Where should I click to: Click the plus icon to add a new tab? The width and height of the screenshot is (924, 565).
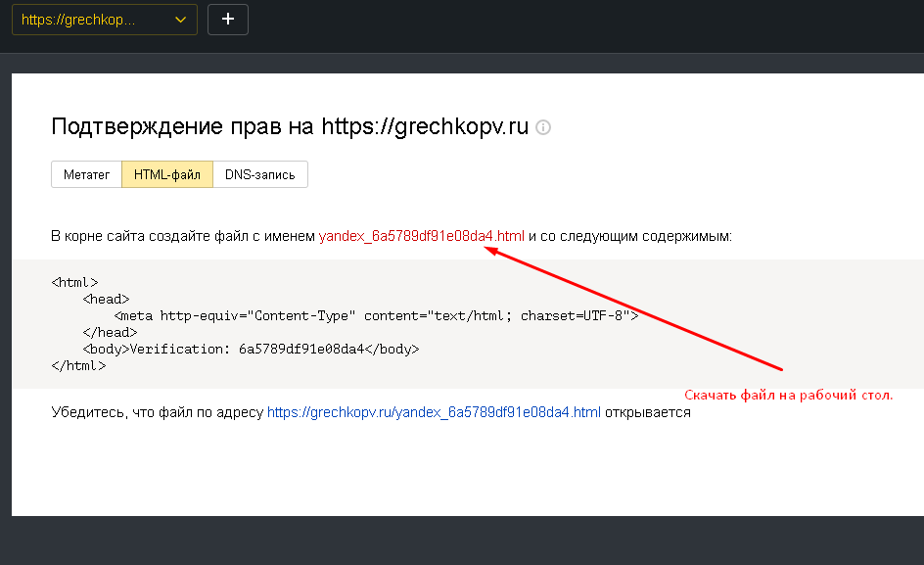click(x=227, y=19)
